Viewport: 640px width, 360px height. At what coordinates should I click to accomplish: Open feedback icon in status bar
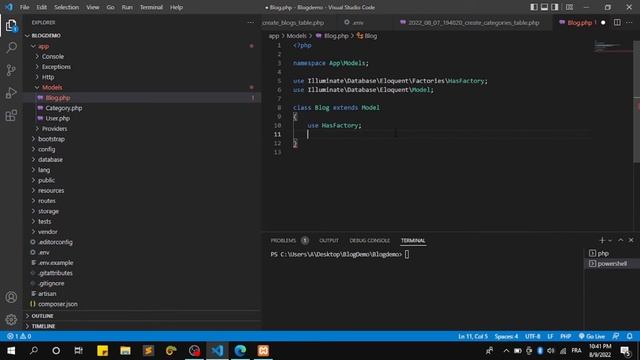click(616, 336)
